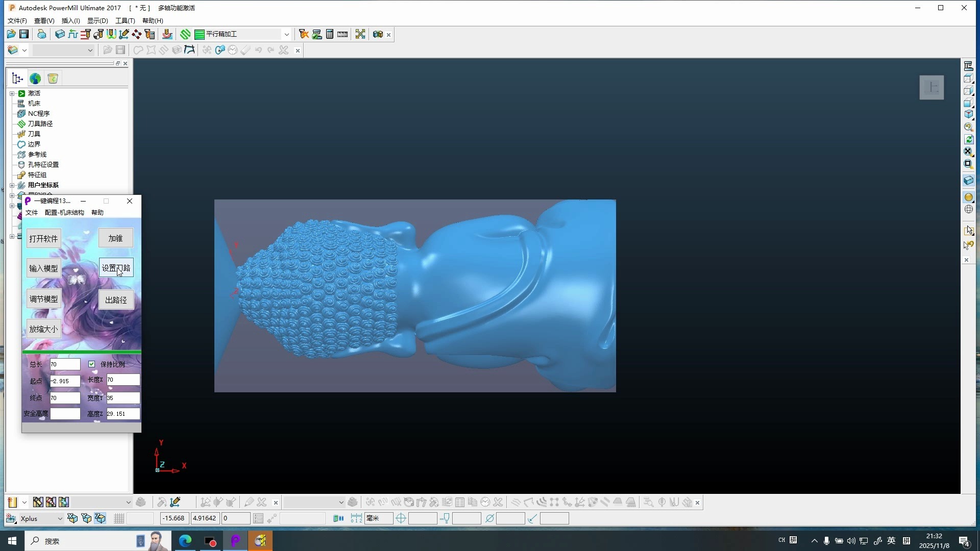This screenshot has height=551, width=980.
Task: Open the 平行精加工 strategy dropdown
Action: pyautogui.click(x=286, y=34)
